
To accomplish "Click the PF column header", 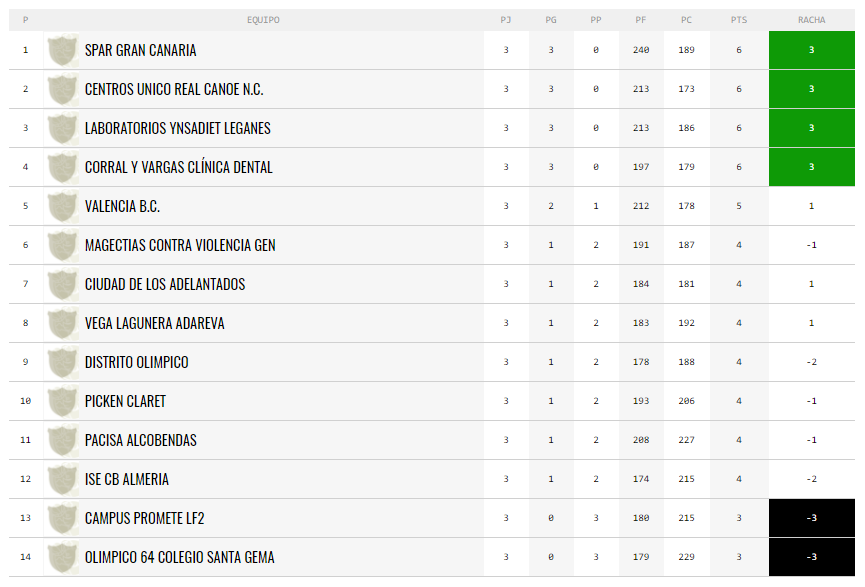I will click(x=640, y=20).
